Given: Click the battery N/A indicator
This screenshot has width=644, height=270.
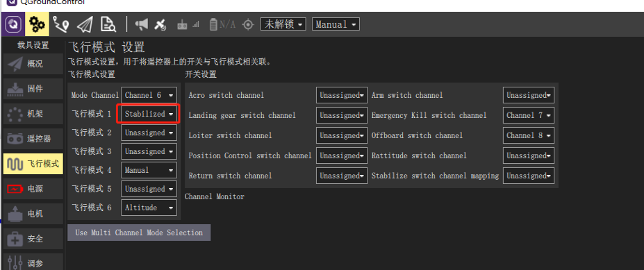Looking at the screenshot, I should click(222, 24).
